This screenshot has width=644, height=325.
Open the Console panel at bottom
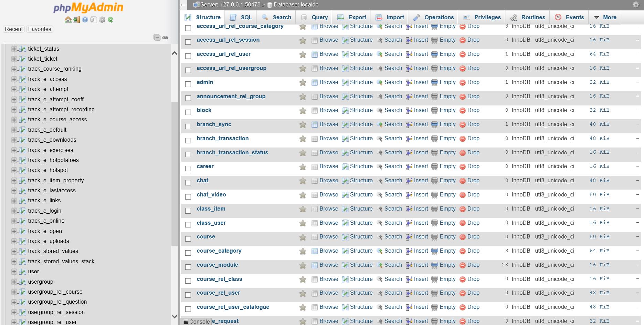(196, 322)
